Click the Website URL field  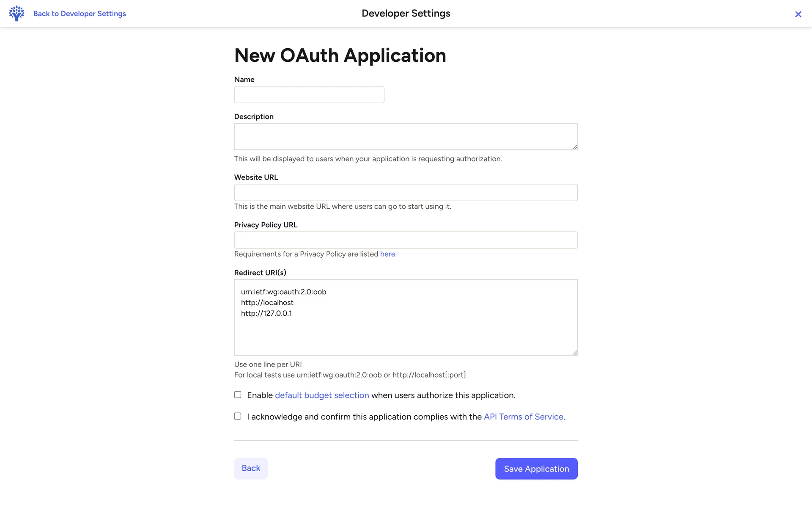pyautogui.click(x=406, y=193)
